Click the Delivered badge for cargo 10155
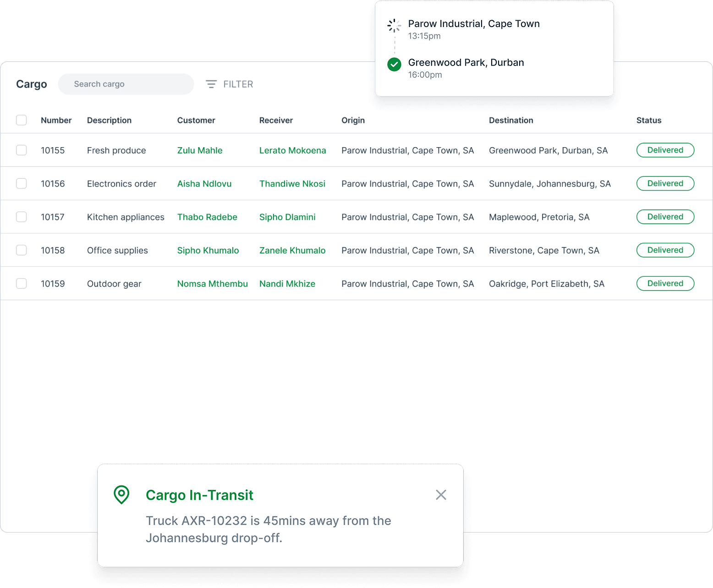Image resolution: width=713 pixels, height=588 pixels. pyautogui.click(x=665, y=150)
